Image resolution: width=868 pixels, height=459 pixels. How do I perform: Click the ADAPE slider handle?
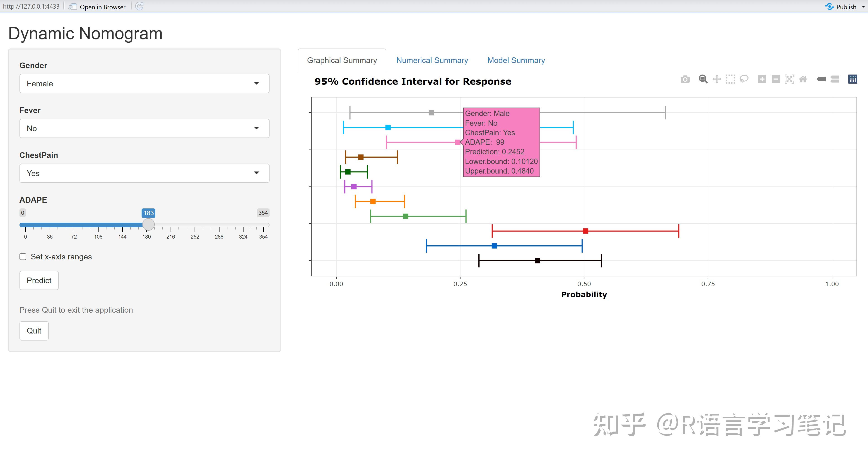coord(148,225)
